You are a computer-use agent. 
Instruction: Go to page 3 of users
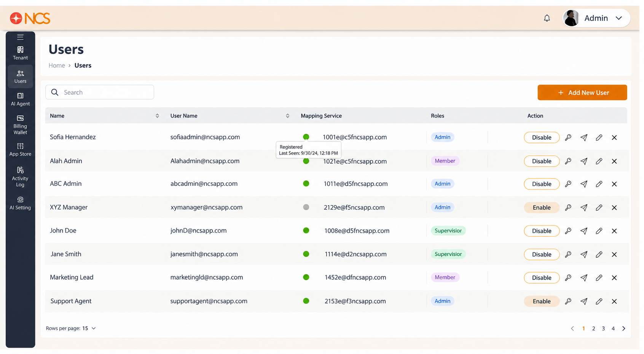click(x=603, y=328)
